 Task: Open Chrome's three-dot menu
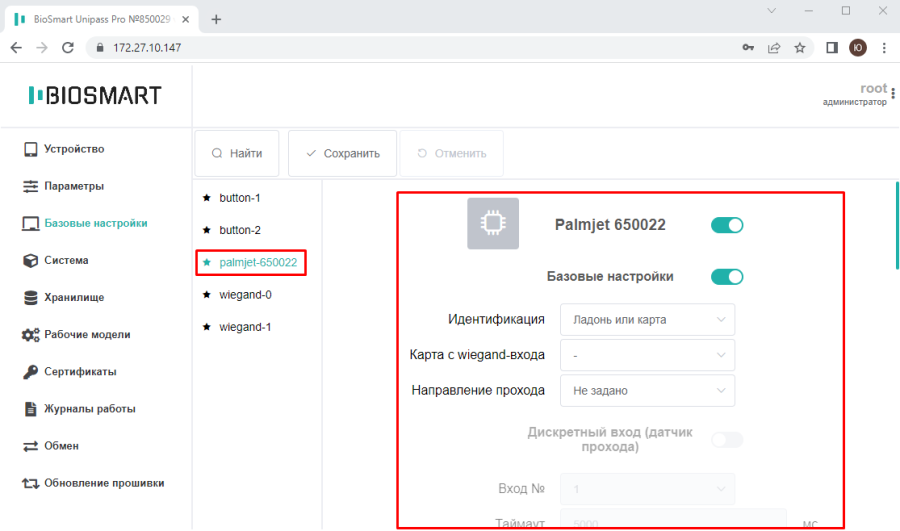(x=884, y=48)
